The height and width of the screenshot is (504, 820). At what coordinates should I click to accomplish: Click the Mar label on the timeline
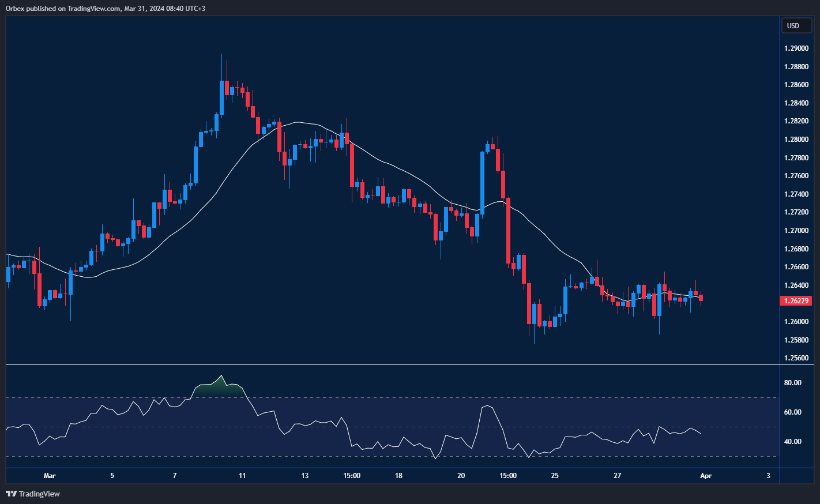pos(50,476)
